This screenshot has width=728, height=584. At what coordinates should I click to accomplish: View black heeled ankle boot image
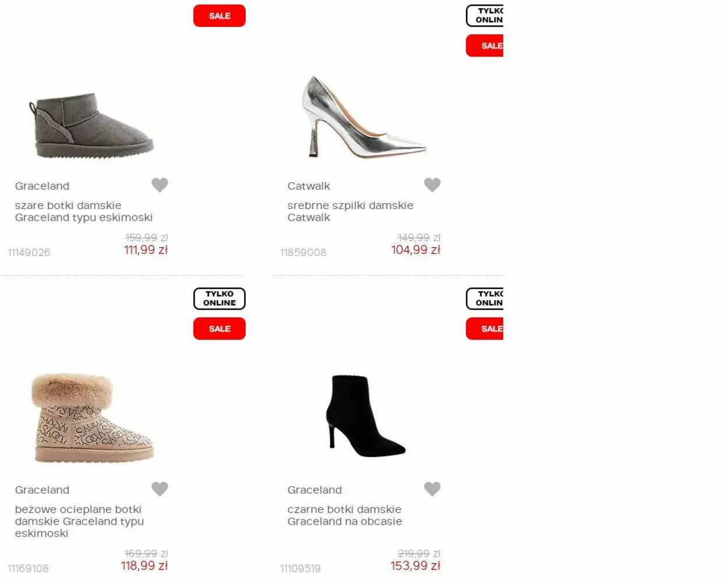(x=365, y=416)
